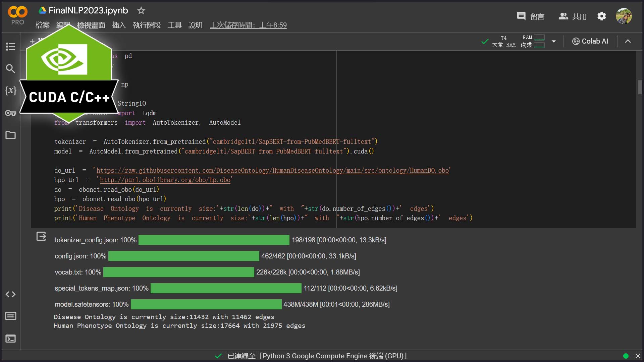Open the 檢視畫面 view menu
Screen dimensions: 644x362
pos(91,25)
